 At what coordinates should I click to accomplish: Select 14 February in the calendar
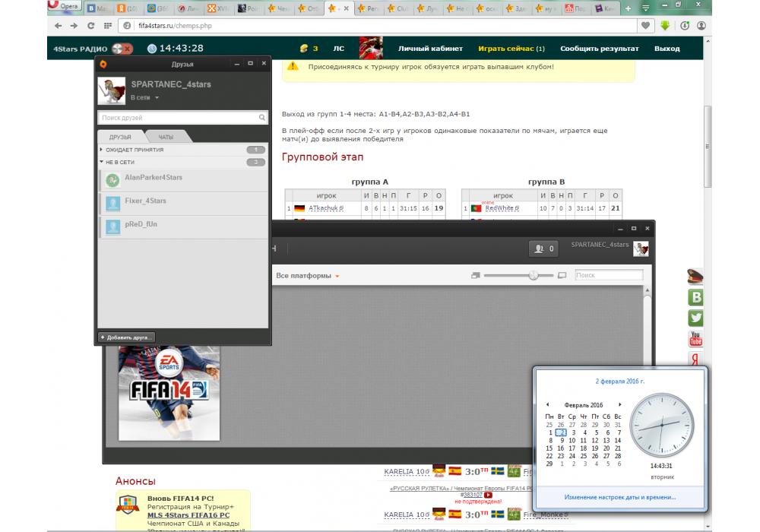(x=617, y=441)
